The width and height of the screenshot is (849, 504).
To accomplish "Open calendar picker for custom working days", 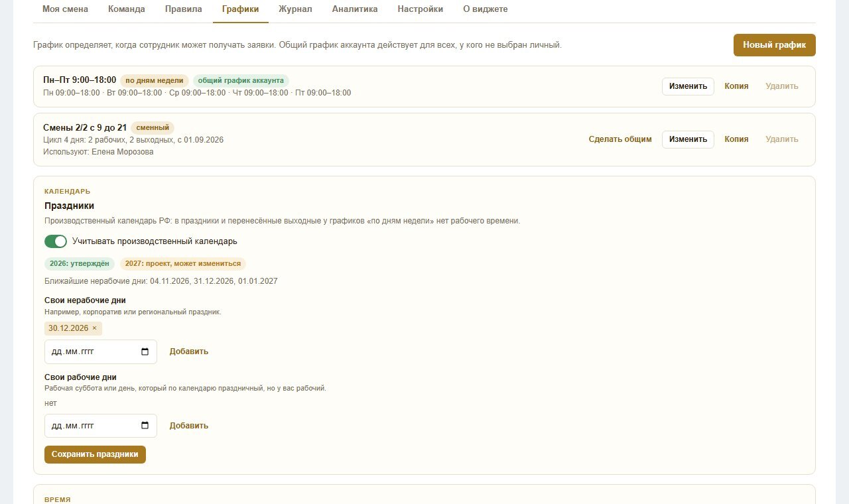I will click(145, 426).
